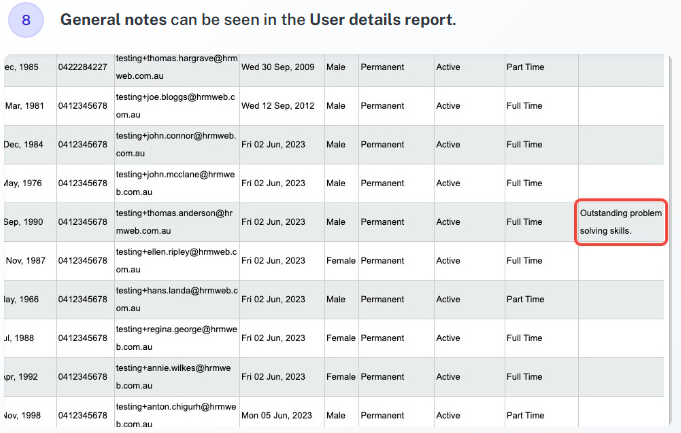Viewport: 681px width, 433px height.
Task: Click the testing+anton.chigurh email cell
Action: point(177,416)
